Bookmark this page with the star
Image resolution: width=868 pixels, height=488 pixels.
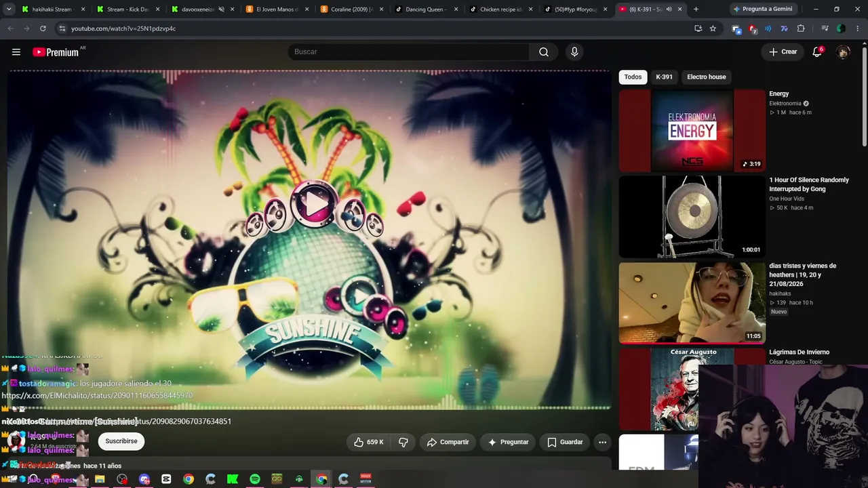pos(713,28)
